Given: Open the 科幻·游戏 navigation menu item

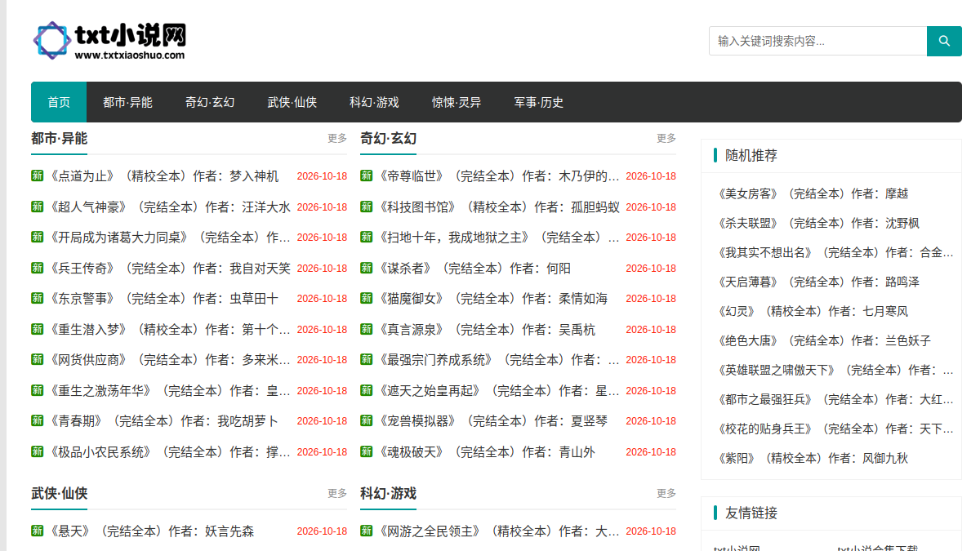Looking at the screenshot, I should [x=374, y=102].
